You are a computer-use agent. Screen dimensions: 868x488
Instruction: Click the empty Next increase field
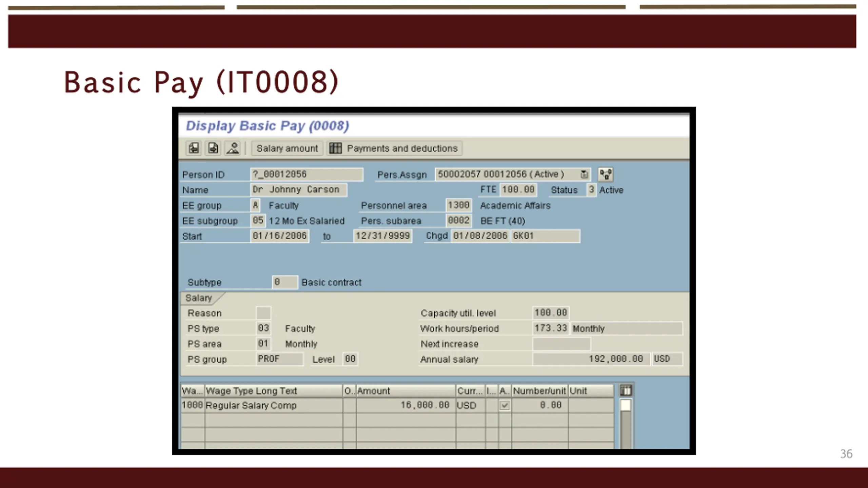click(561, 344)
